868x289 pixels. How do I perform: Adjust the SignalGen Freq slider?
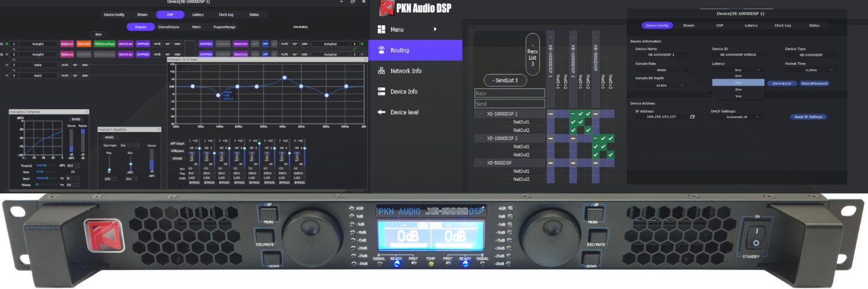109,164
